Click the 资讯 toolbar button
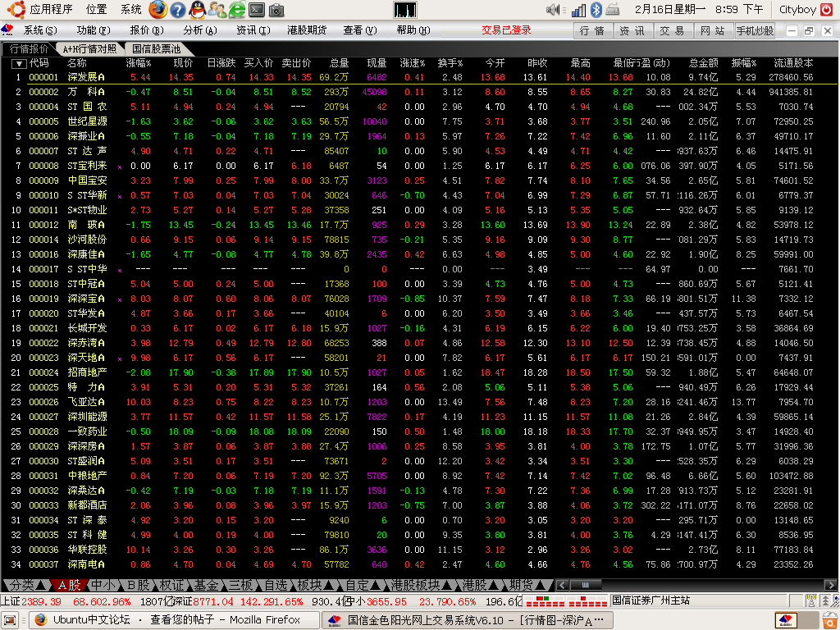The width and height of the screenshot is (840, 630). point(632,30)
